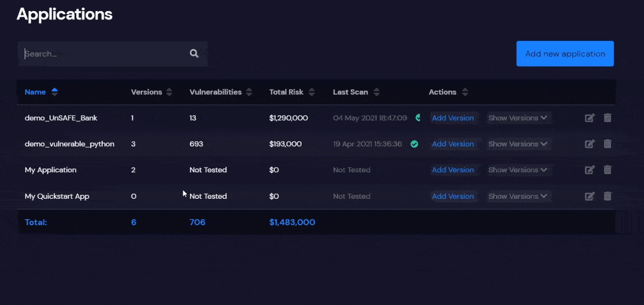Delete the demo_UnSAFE_Bank application

(607, 118)
